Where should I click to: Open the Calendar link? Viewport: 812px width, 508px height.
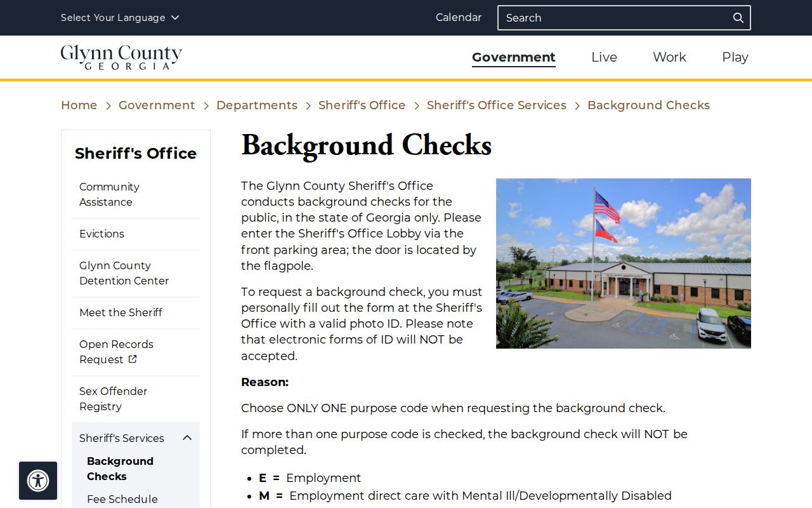click(x=459, y=18)
